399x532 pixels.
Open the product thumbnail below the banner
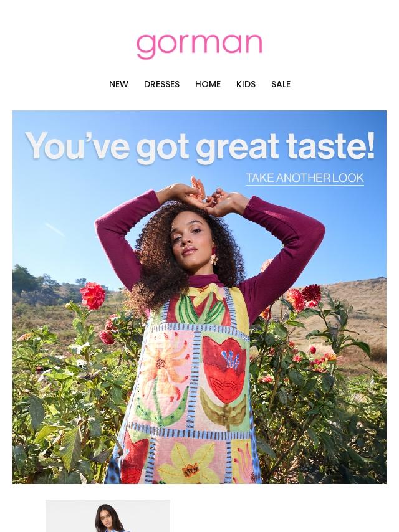pos(108,516)
